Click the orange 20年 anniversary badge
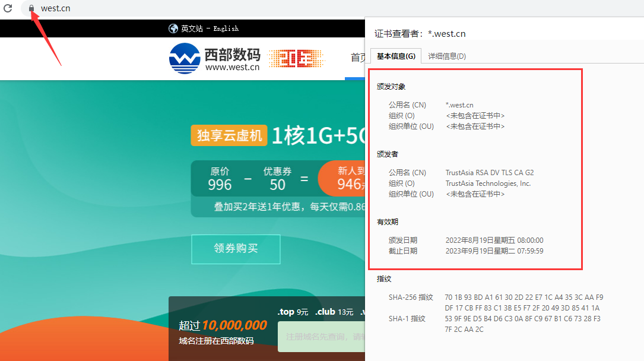This screenshot has height=361, width=644. 296,59
